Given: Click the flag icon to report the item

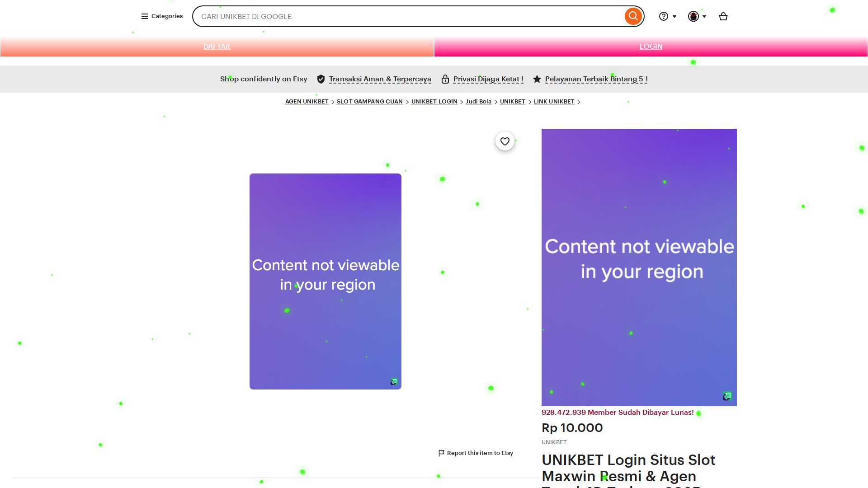Looking at the screenshot, I should tap(441, 453).
